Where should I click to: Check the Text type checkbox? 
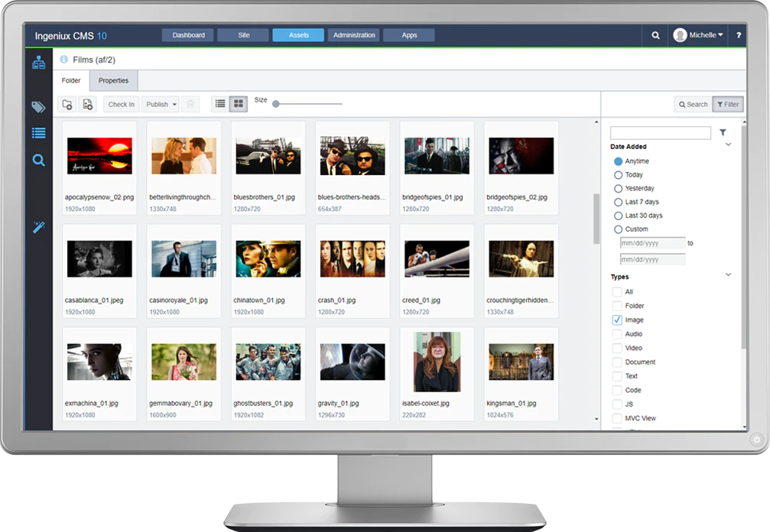pyautogui.click(x=617, y=376)
